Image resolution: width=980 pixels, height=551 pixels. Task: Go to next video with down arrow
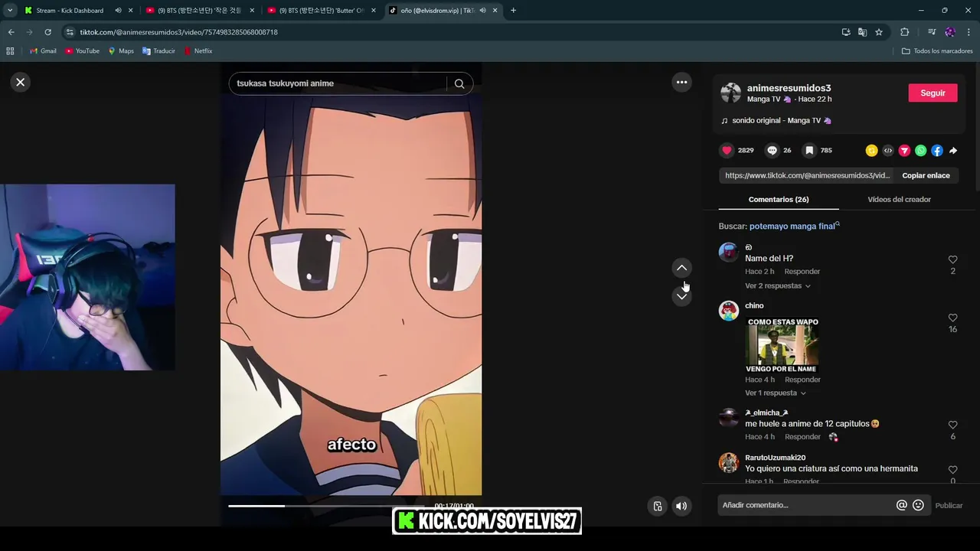coord(681,296)
